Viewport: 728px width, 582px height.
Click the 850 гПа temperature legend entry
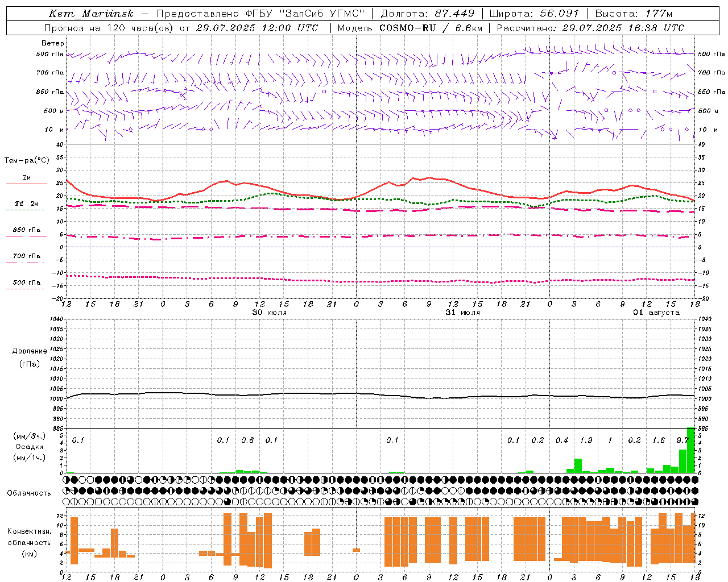click(x=27, y=230)
